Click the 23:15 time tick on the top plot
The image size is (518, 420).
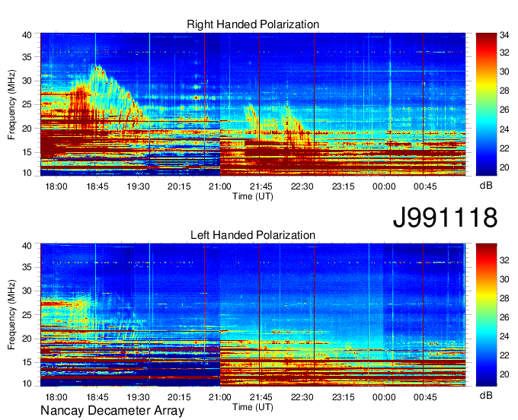(x=343, y=186)
